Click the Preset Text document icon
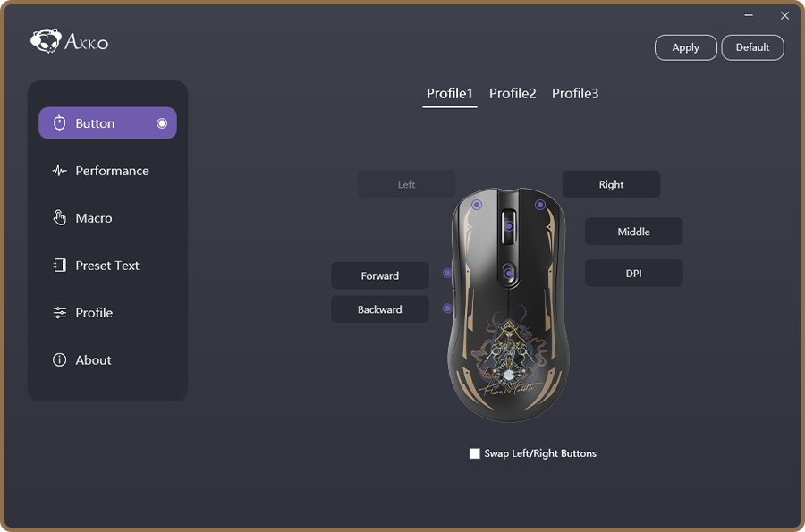The image size is (805, 532). pos(60,266)
